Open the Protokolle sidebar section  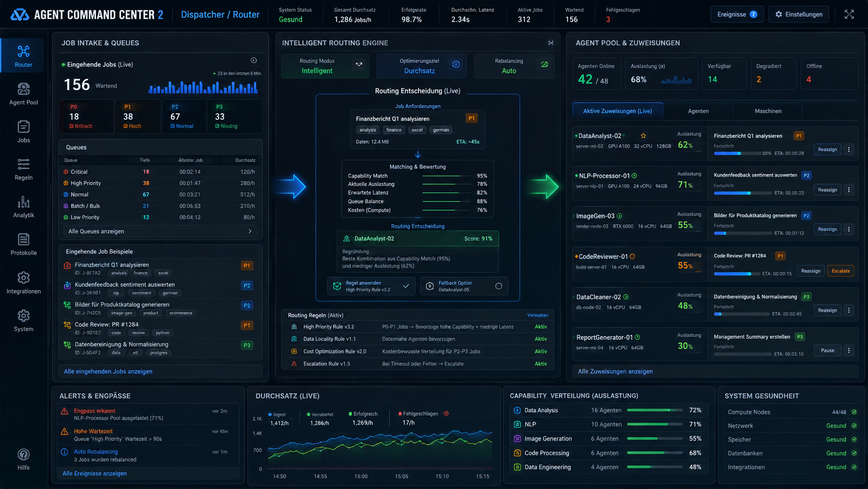[23, 245]
